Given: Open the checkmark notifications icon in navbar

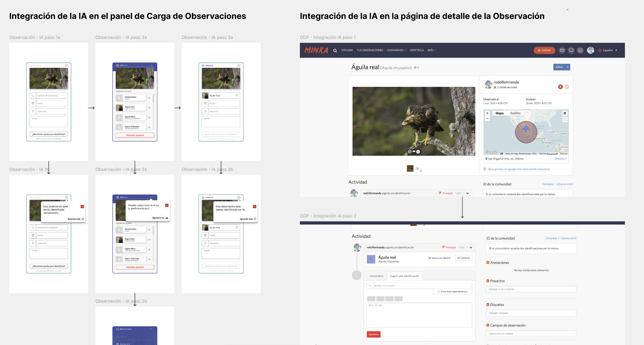Looking at the screenshot, I should point(580,50).
